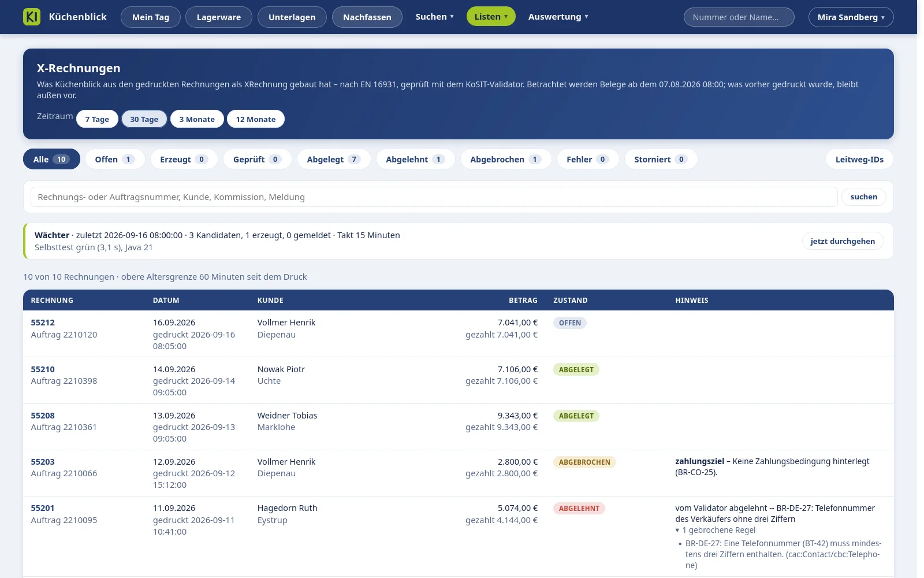924x578 pixels.
Task: Open Unterlagen section
Action: pyautogui.click(x=292, y=17)
